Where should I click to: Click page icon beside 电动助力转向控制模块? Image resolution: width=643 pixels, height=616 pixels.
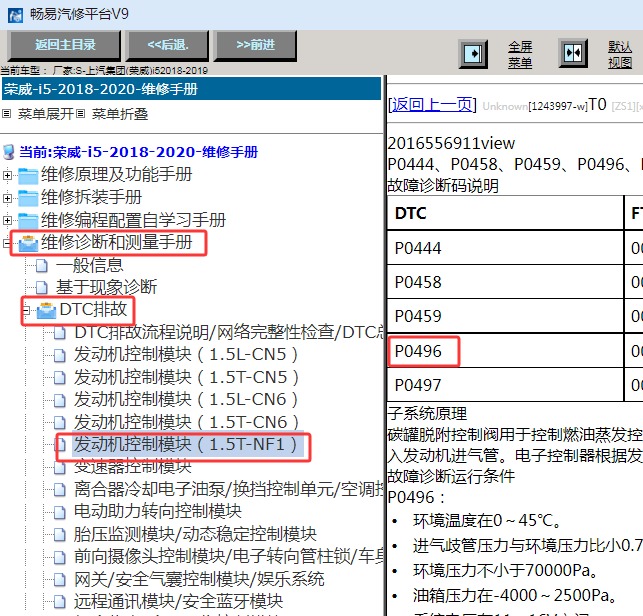pos(59,512)
